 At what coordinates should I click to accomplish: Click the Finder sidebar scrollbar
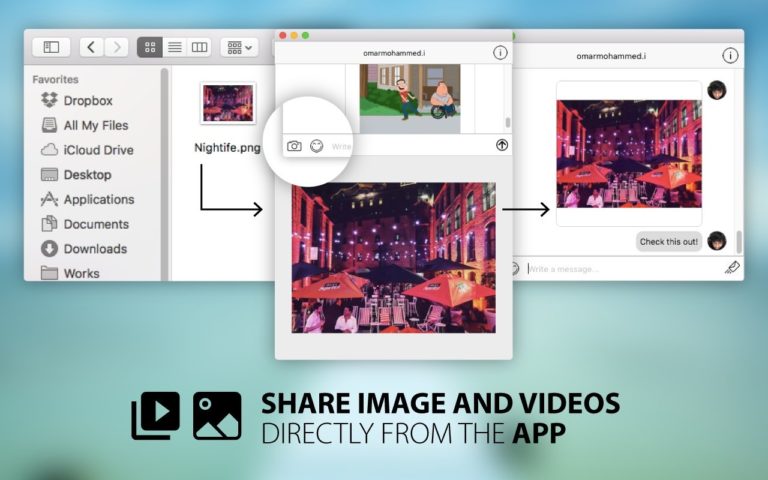click(x=165, y=174)
